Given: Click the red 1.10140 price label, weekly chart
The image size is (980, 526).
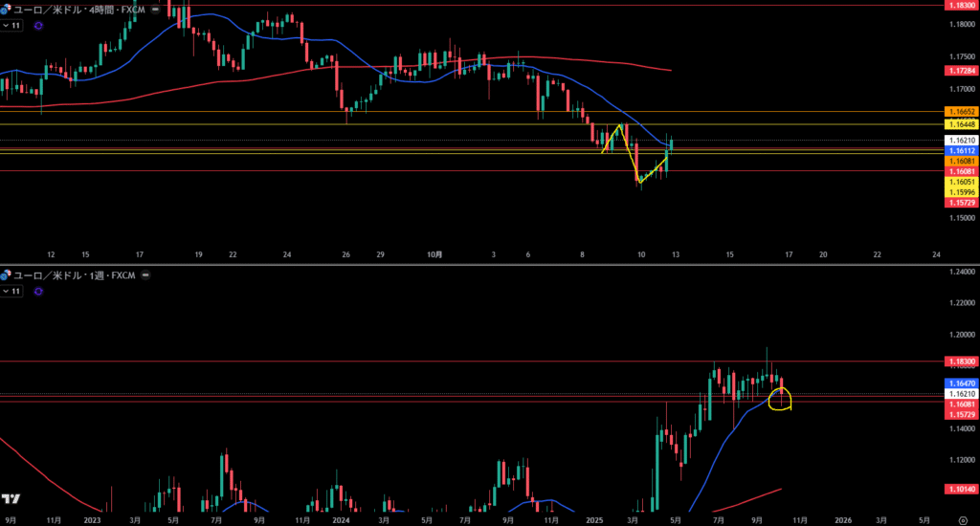Looking at the screenshot, I should coord(961,489).
